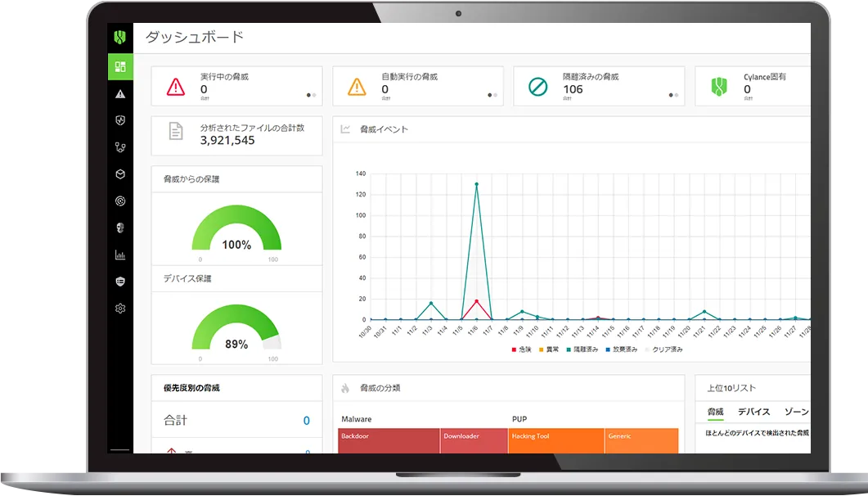Click the 合計 count link showing 0
Viewport: 868px width, 496px height.
pyautogui.click(x=306, y=421)
